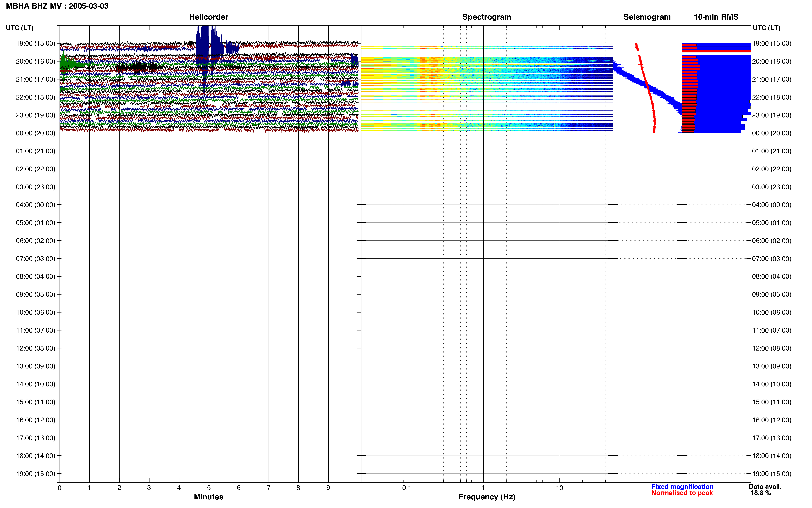Click the red 'Normalised to peak' legend text
The image size is (812, 508).
tap(682, 493)
